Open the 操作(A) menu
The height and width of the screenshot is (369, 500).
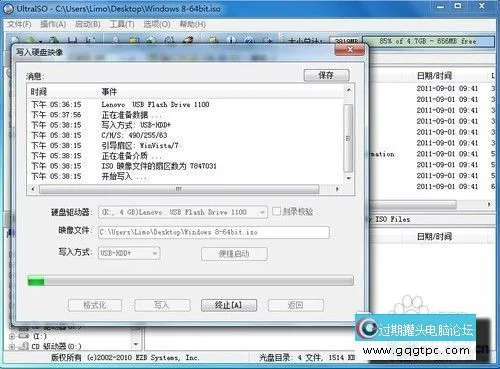53,24
